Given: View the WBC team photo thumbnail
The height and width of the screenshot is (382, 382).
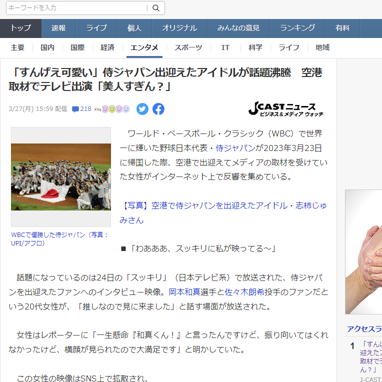Looking at the screenshot, I should click(61, 177).
